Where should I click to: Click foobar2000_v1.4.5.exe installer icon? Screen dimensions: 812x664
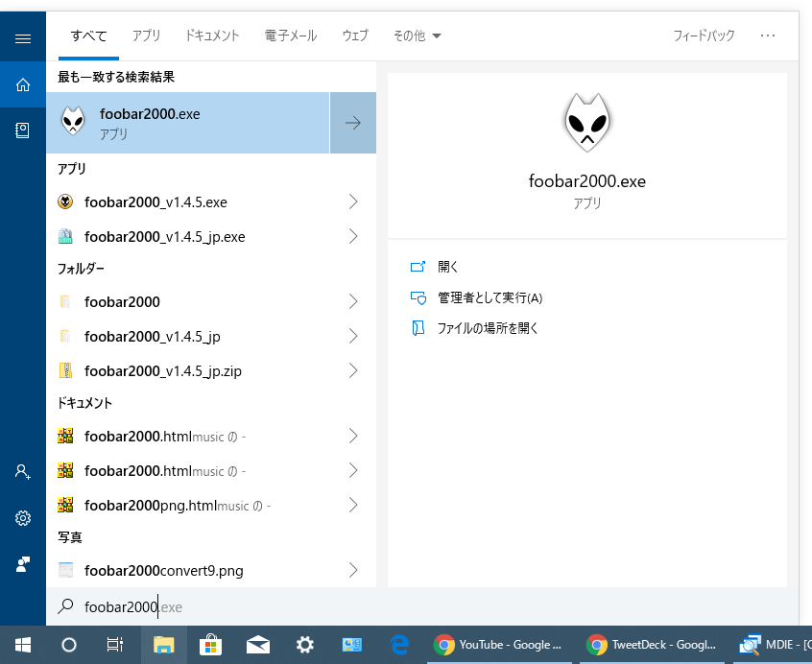pyautogui.click(x=65, y=202)
